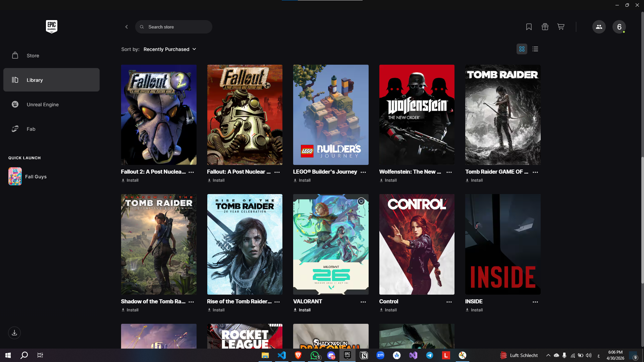Image resolution: width=644 pixels, height=362 pixels.
Task: Install Shadow of the Tomb Raider
Action: [130, 310]
